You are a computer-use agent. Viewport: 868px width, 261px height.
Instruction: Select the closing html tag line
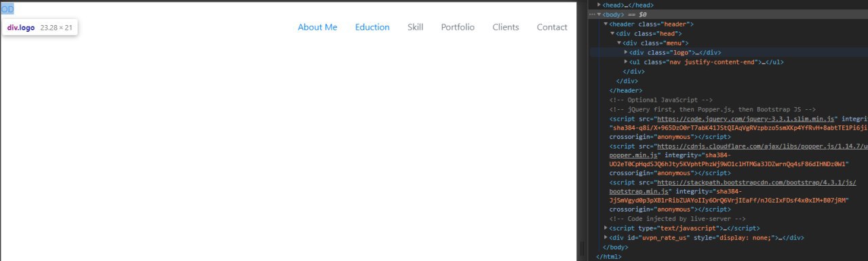pos(608,257)
